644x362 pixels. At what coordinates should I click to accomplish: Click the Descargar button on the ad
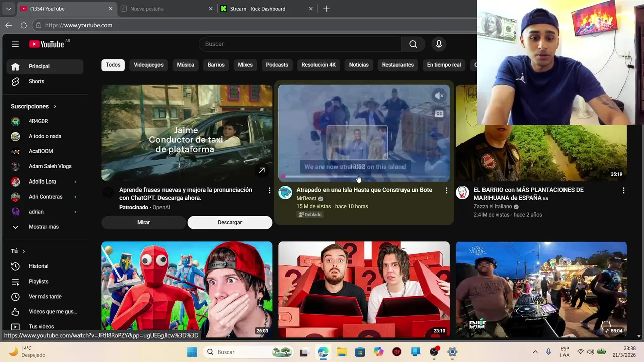coord(230,222)
